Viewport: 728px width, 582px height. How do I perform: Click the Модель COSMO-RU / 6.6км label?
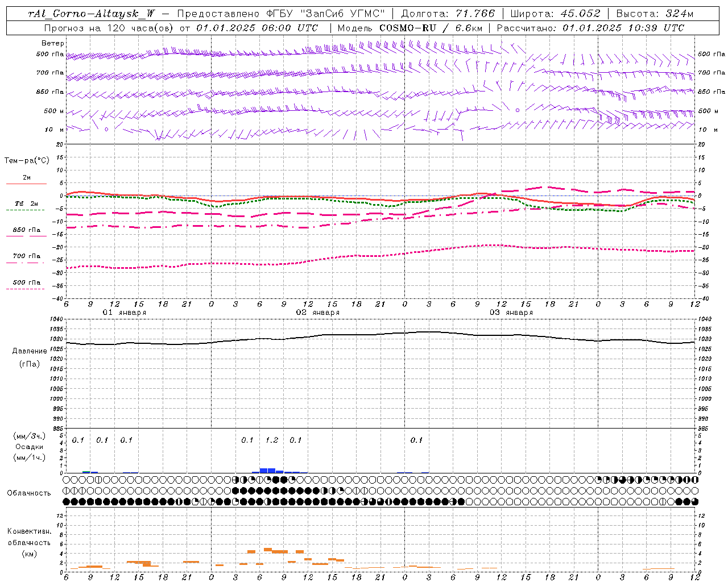(x=410, y=28)
